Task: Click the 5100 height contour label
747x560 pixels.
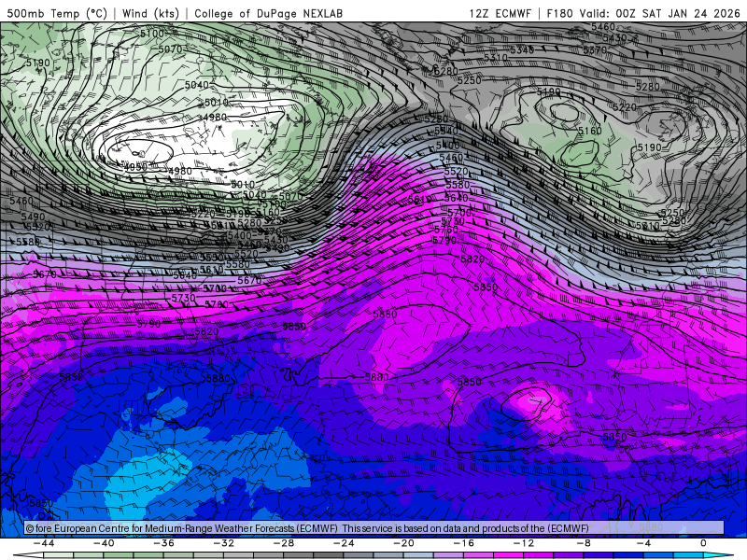Action: 152,34
